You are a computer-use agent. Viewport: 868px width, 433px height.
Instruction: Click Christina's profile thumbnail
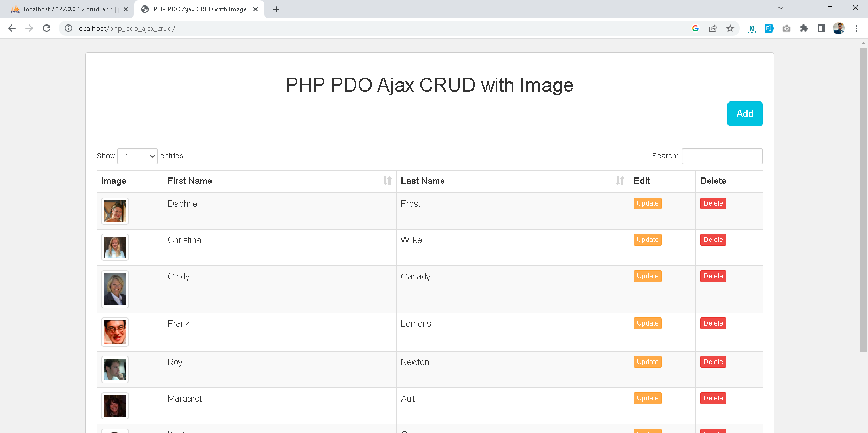[x=115, y=247]
